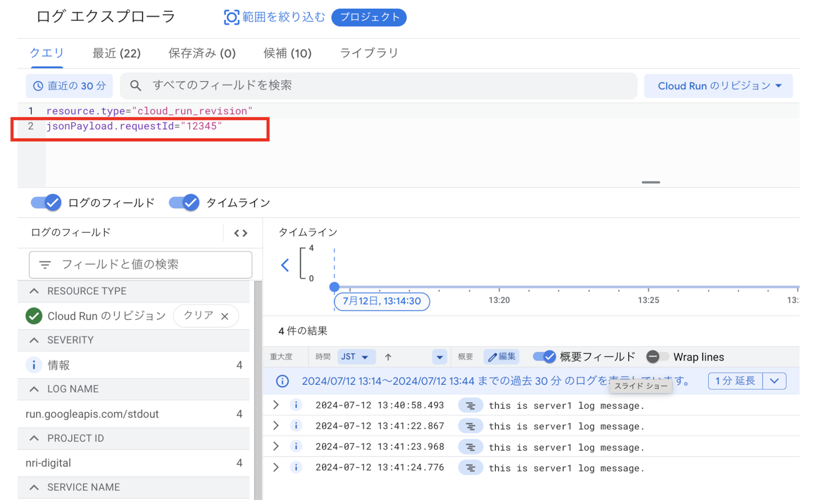Click the フィールドと値の検索 input field

[x=141, y=265]
